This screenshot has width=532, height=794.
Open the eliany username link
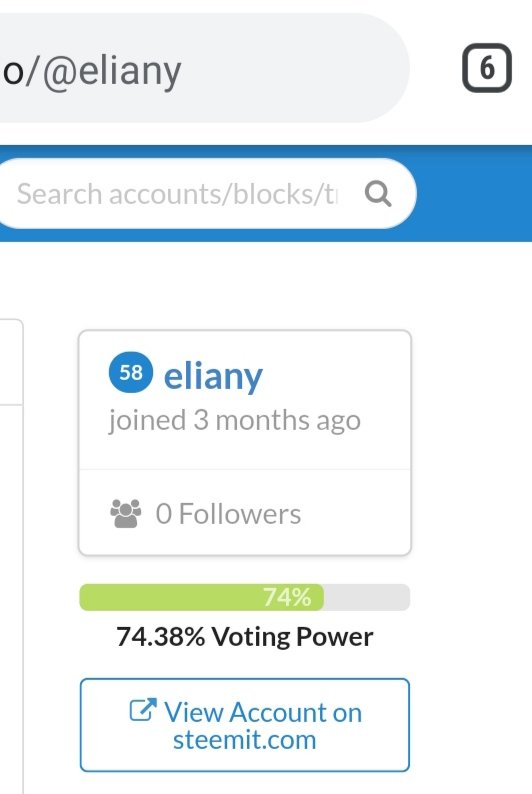[x=213, y=376]
